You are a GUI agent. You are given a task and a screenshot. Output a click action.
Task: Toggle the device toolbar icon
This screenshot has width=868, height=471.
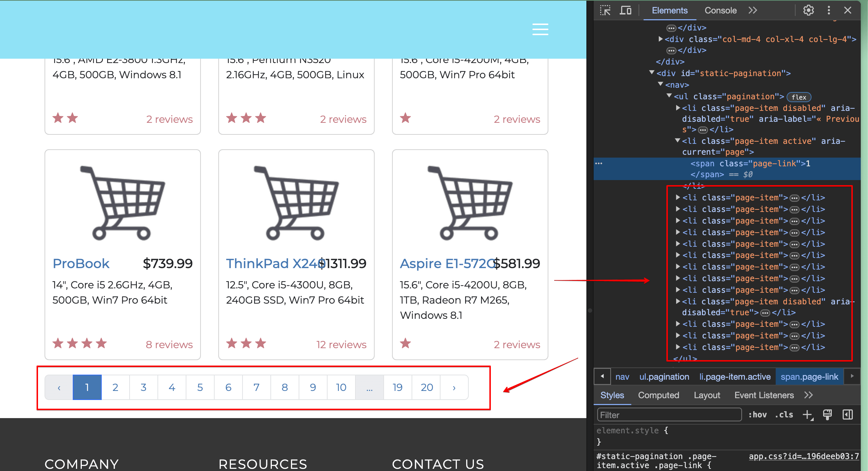pos(625,11)
